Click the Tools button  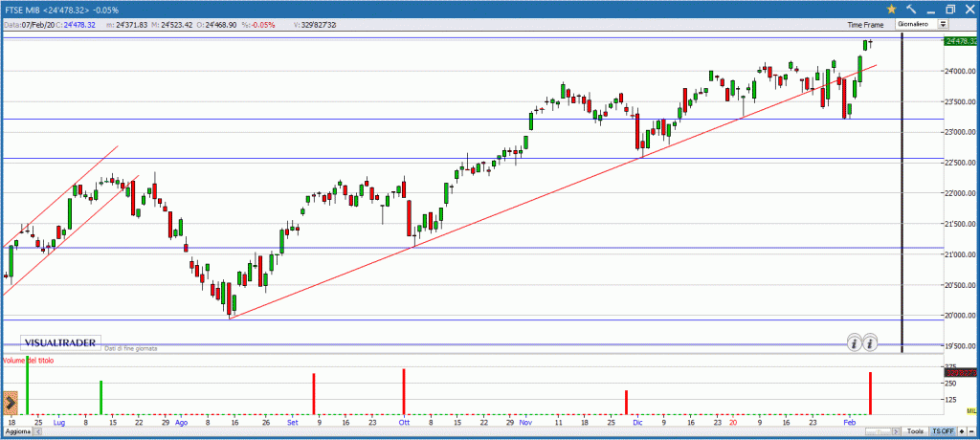[x=916, y=432]
